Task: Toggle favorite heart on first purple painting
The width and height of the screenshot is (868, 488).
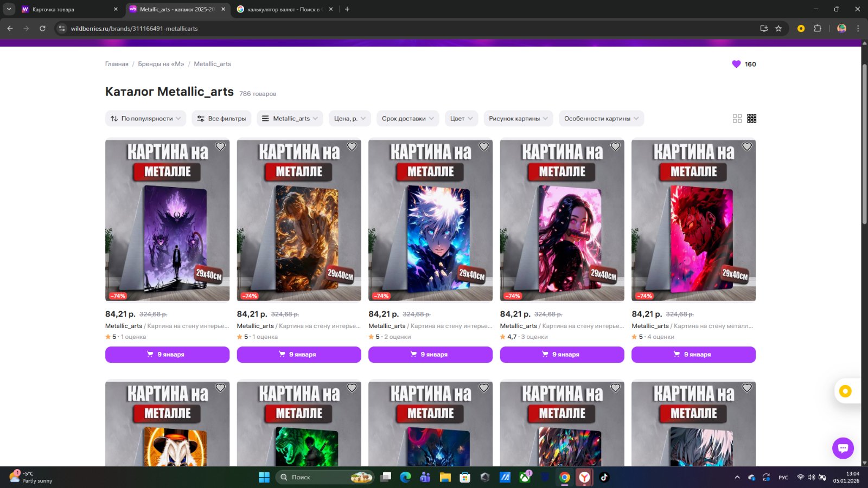Action: pos(220,146)
